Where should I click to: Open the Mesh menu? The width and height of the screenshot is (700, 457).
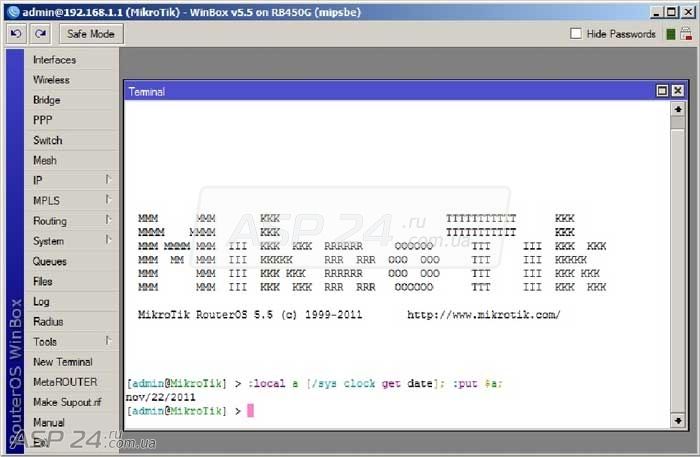tap(71, 160)
